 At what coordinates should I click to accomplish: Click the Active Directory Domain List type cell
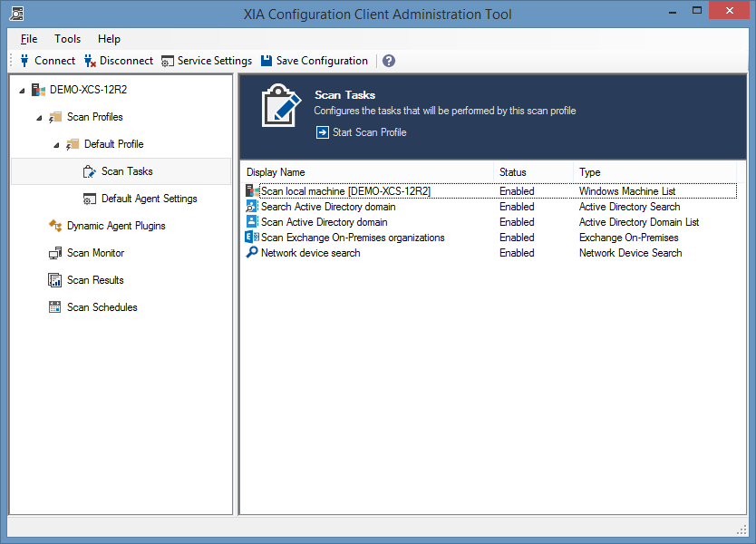point(639,222)
